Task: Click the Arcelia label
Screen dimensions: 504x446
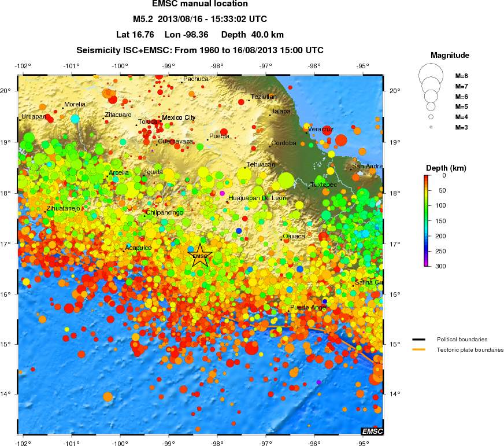Action: pyautogui.click(x=118, y=172)
